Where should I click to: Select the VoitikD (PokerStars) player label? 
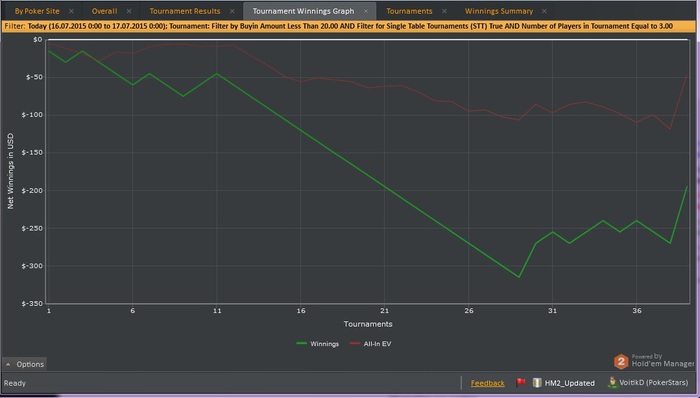(654, 382)
